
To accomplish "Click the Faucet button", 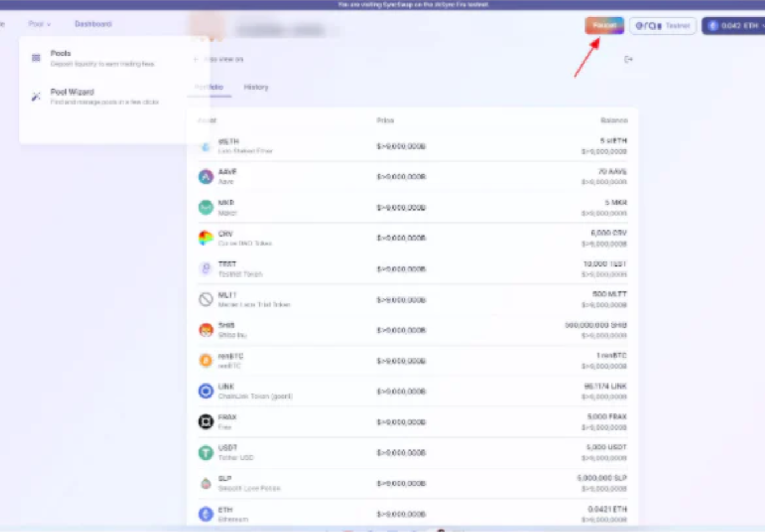I will 604,26.
